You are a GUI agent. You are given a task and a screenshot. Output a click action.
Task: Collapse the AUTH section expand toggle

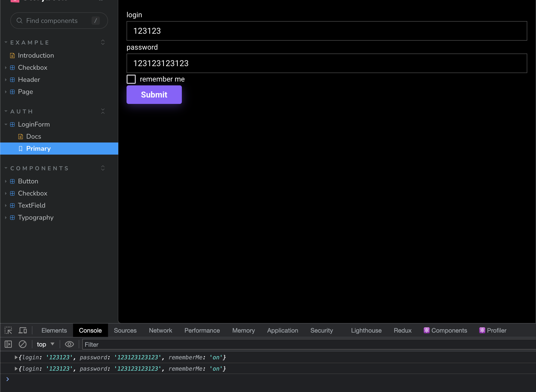(x=103, y=111)
